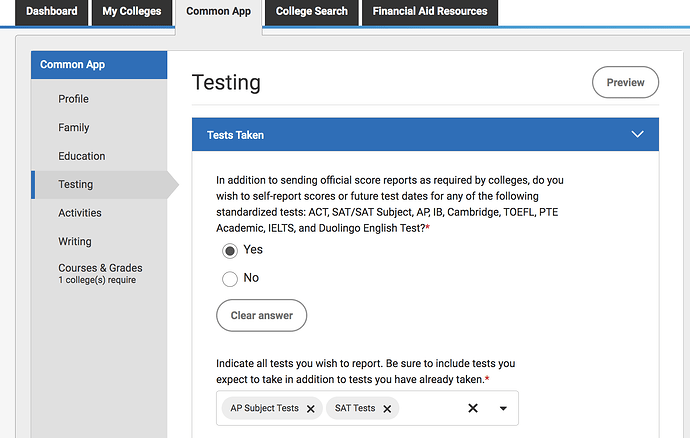
Task: Remove the AP Subject Tests tag
Action: [x=311, y=409]
